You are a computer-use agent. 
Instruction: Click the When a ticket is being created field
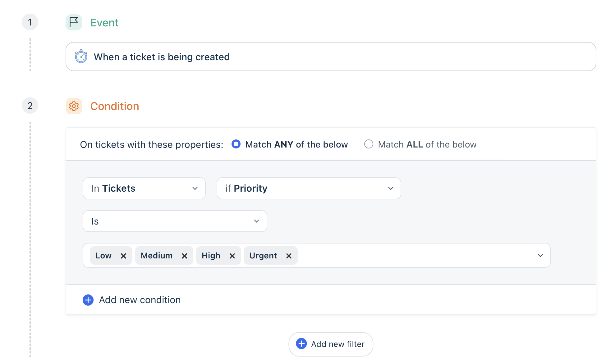point(331,57)
